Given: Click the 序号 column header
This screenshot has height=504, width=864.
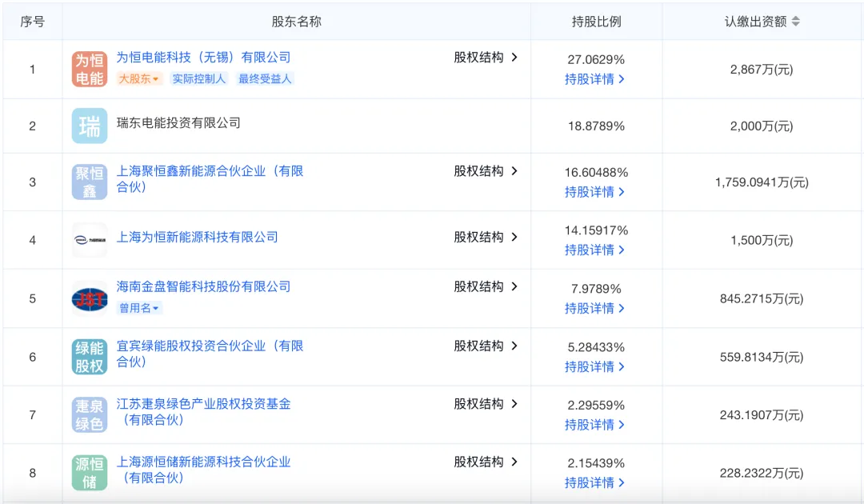Looking at the screenshot, I should pyautogui.click(x=33, y=22).
